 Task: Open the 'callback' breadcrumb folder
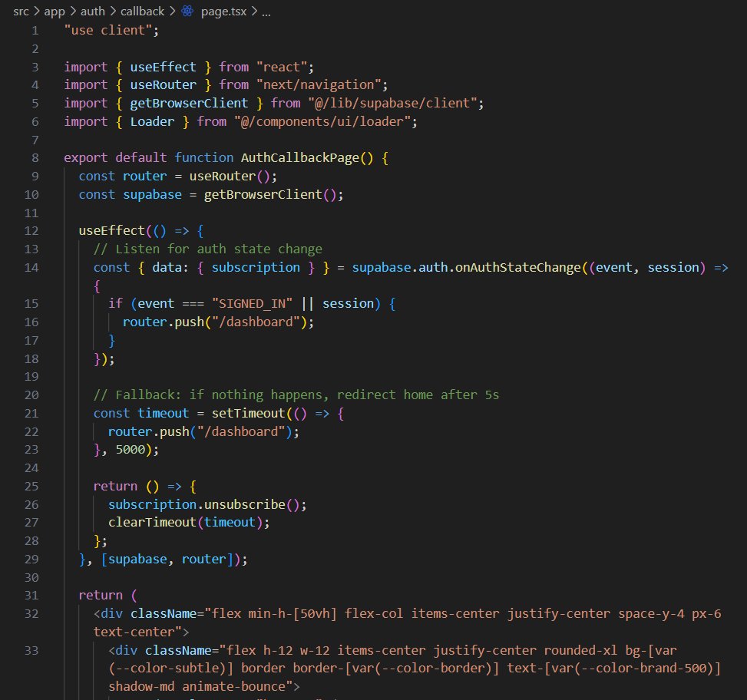pos(142,12)
